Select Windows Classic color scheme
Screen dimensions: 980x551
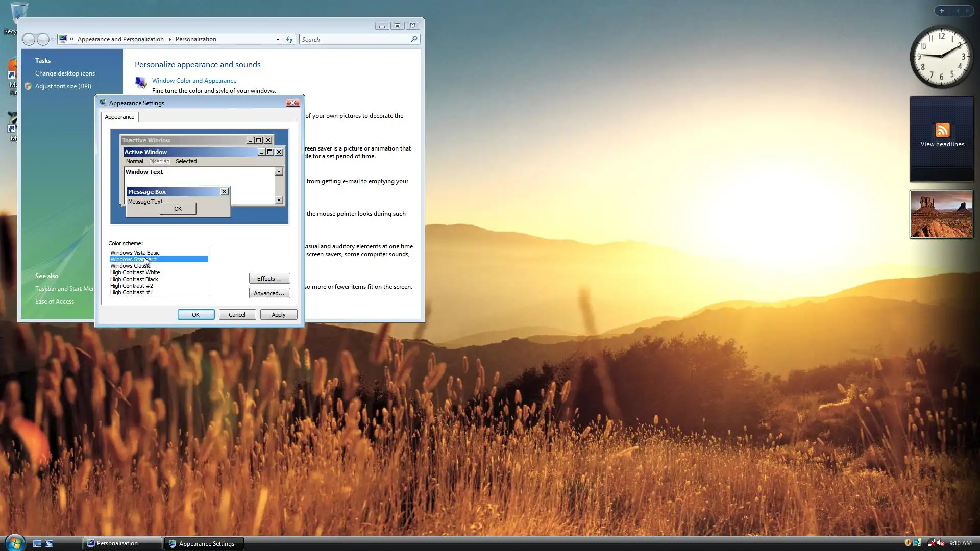pos(130,266)
